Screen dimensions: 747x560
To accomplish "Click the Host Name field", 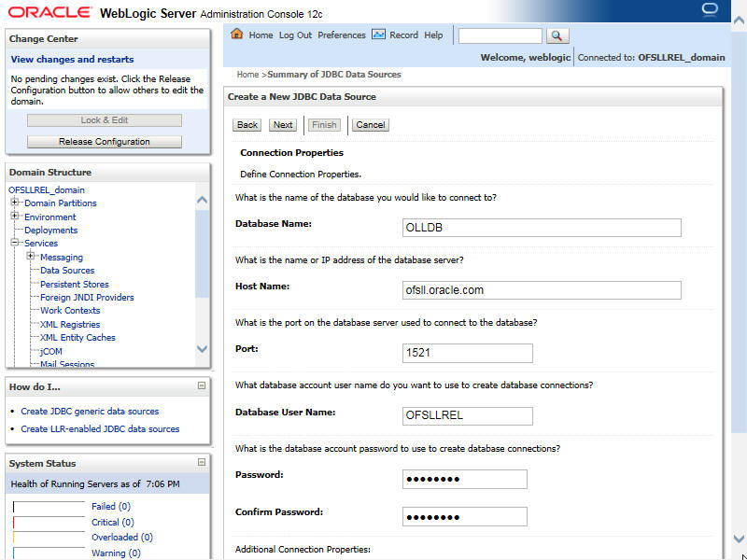I will coord(542,290).
